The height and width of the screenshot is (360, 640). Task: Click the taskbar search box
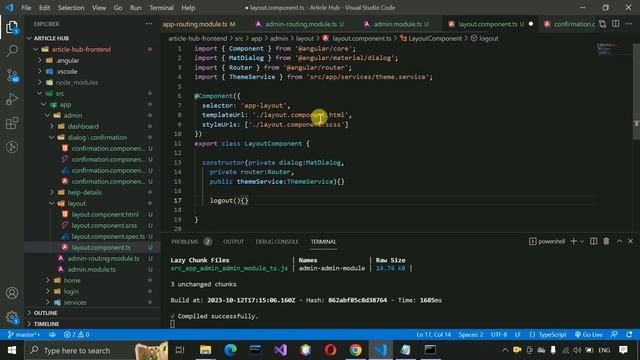(x=96, y=350)
